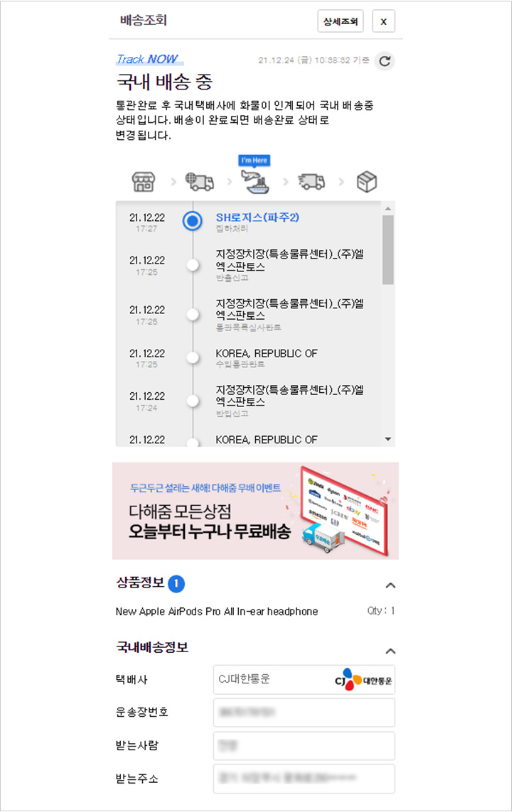Collapse the 상품정보 section
This screenshot has width=531, height=812.
coord(391,585)
